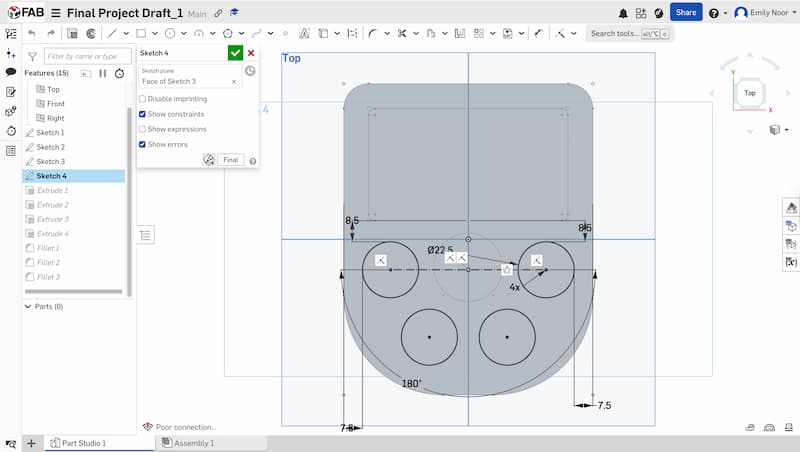Check the Show expressions box
800x452 pixels.
142,129
